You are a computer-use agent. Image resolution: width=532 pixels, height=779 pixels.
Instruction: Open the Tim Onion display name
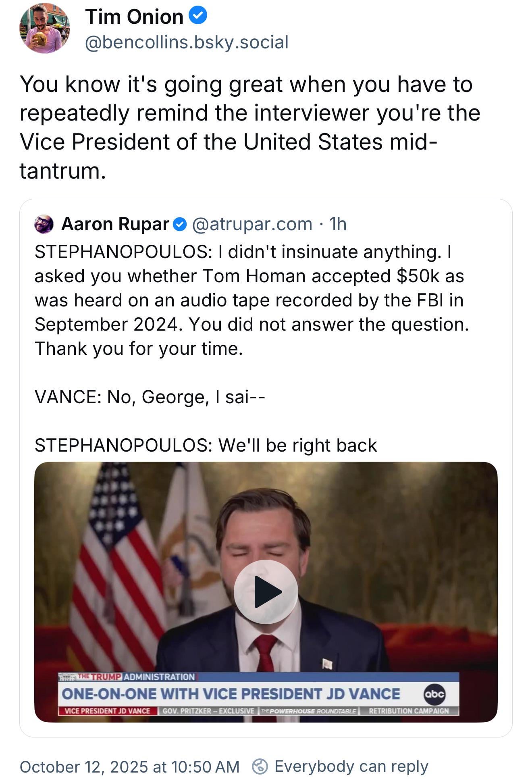134,17
